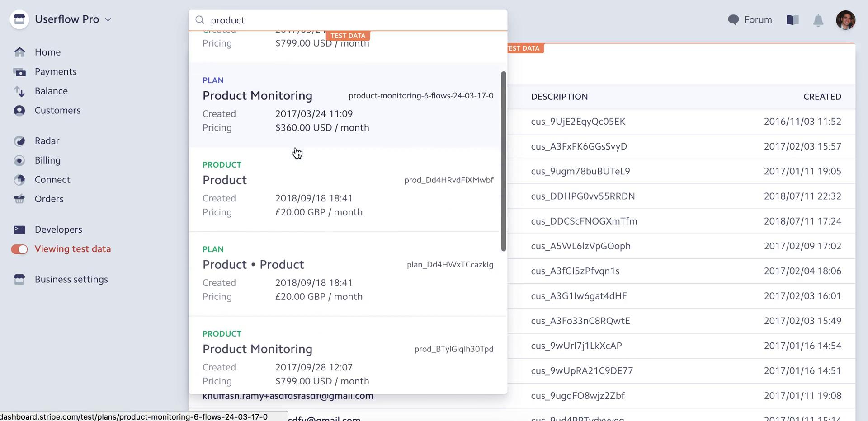This screenshot has height=421, width=868.
Task: Click the DESCRIPTION column header
Action: click(559, 97)
